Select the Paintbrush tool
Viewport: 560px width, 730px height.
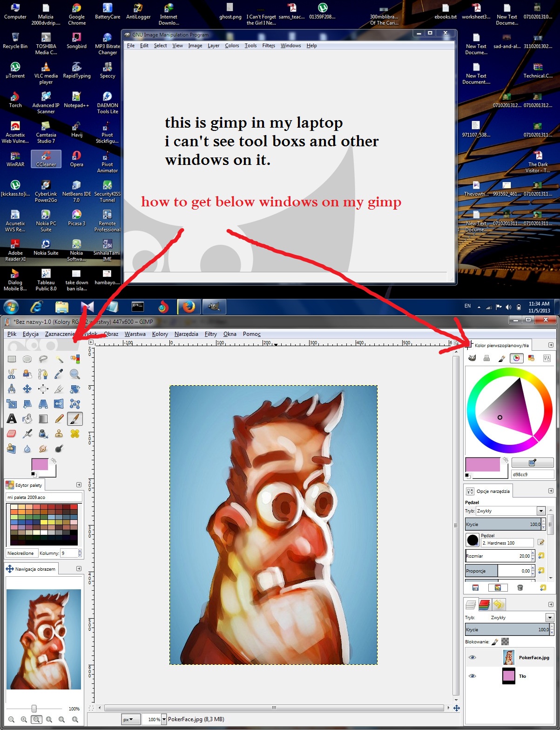pyautogui.click(x=75, y=418)
